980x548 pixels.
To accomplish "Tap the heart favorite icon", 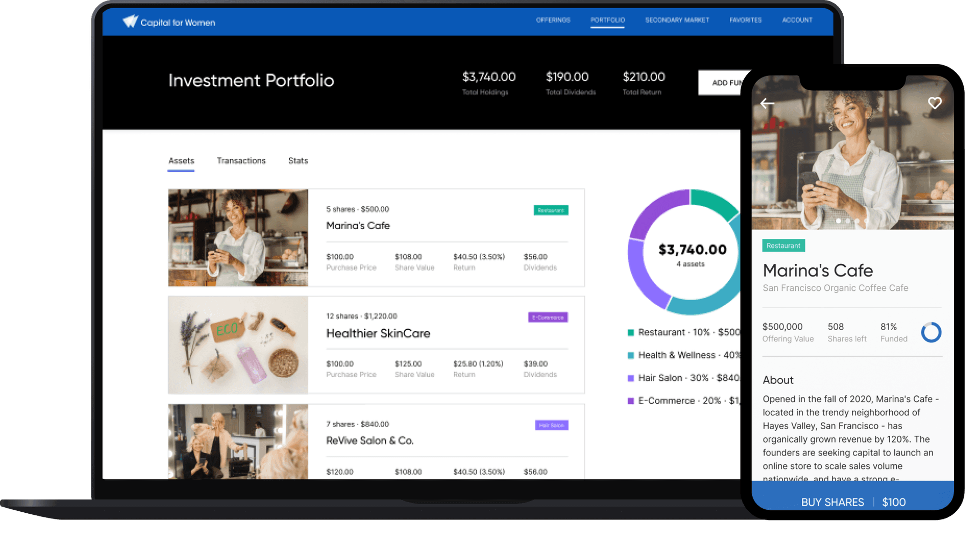I will point(934,103).
